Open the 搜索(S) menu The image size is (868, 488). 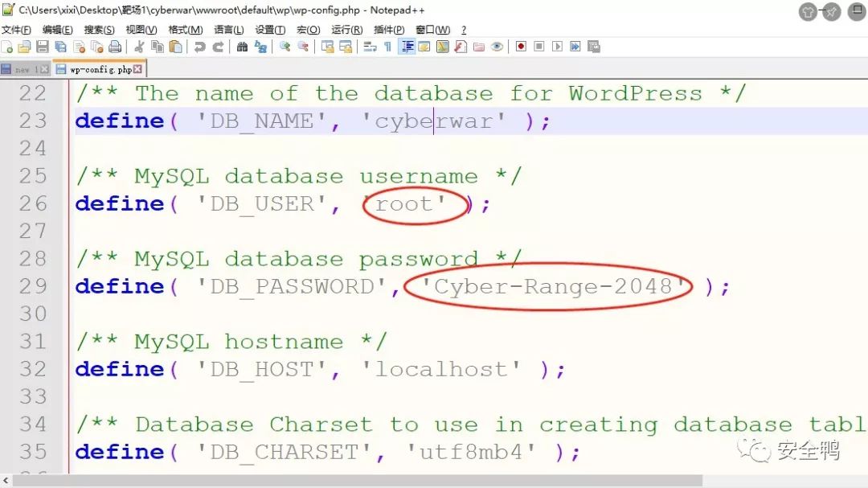[x=99, y=30]
